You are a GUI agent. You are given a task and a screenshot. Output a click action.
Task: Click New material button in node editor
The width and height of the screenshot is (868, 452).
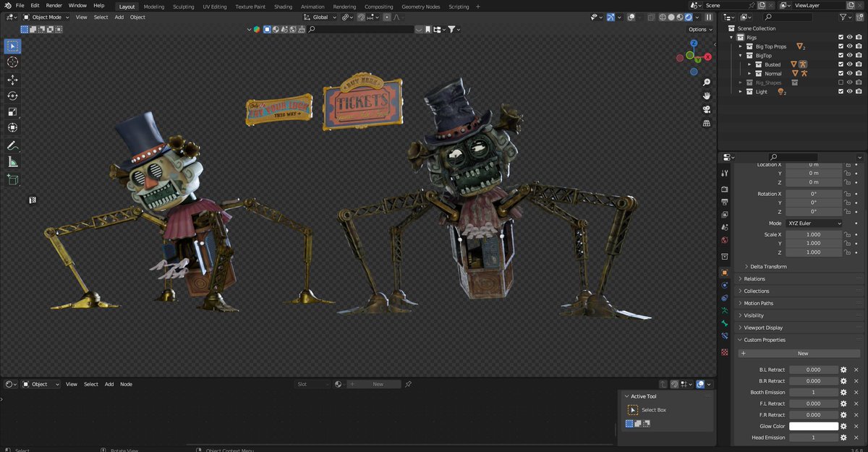[x=373, y=384]
